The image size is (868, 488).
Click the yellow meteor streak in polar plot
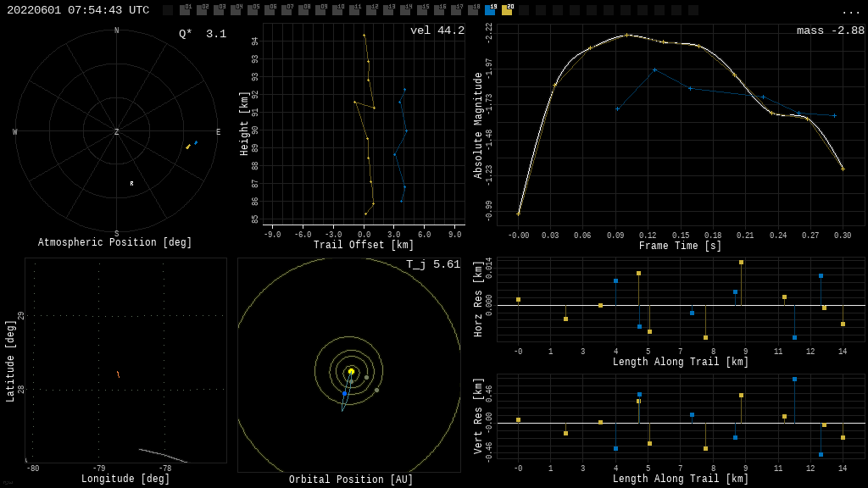[188, 147]
